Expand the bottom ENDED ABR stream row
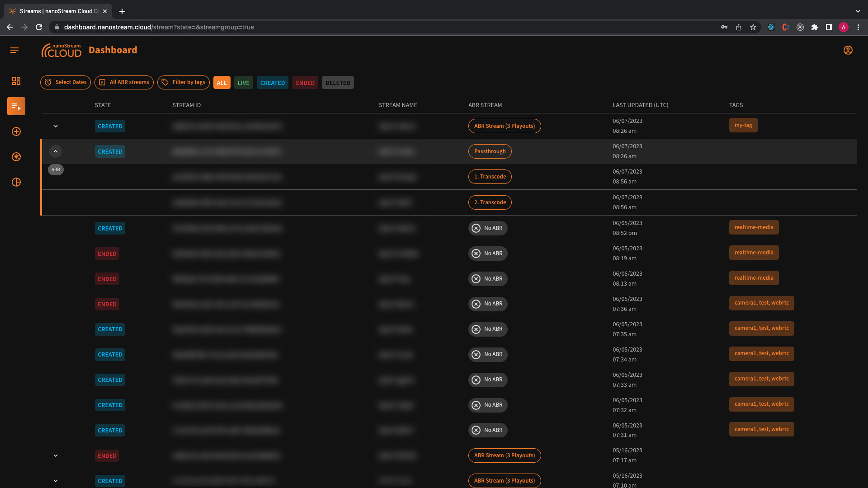Viewport: 868px width, 488px height. (x=56, y=455)
